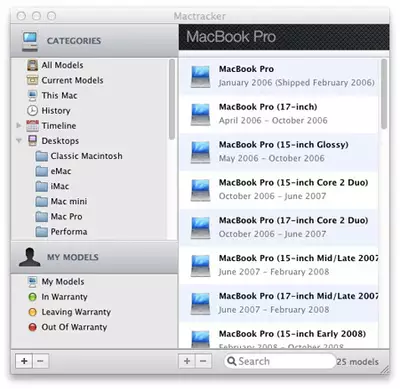Select the Desktops computer icon
Screen dimensions: 400x389
point(32,141)
